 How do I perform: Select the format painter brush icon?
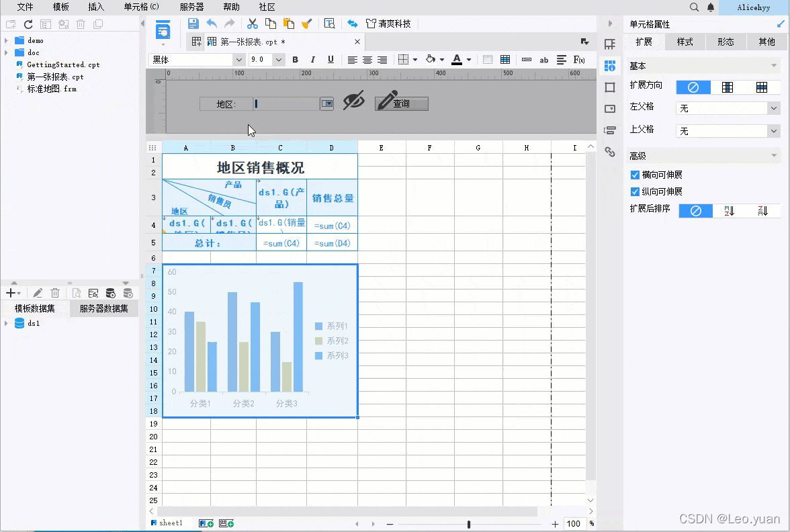307,23
